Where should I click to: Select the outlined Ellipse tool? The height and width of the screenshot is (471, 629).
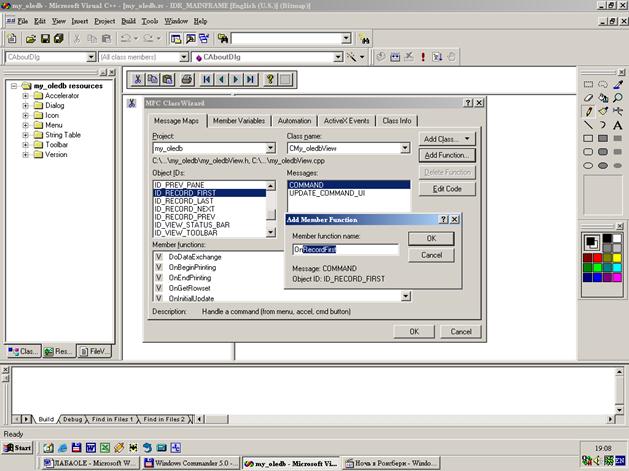[588, 165]
